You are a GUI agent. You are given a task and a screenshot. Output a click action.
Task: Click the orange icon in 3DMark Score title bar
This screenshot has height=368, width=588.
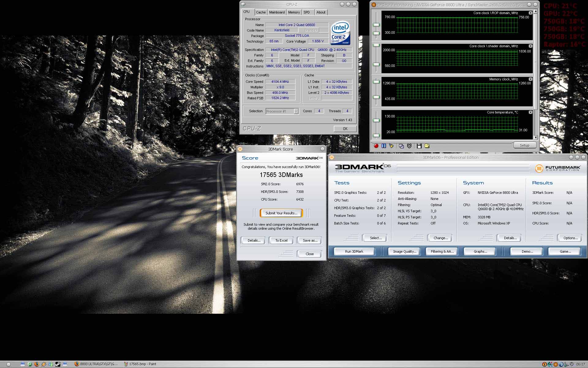[240, 149]
